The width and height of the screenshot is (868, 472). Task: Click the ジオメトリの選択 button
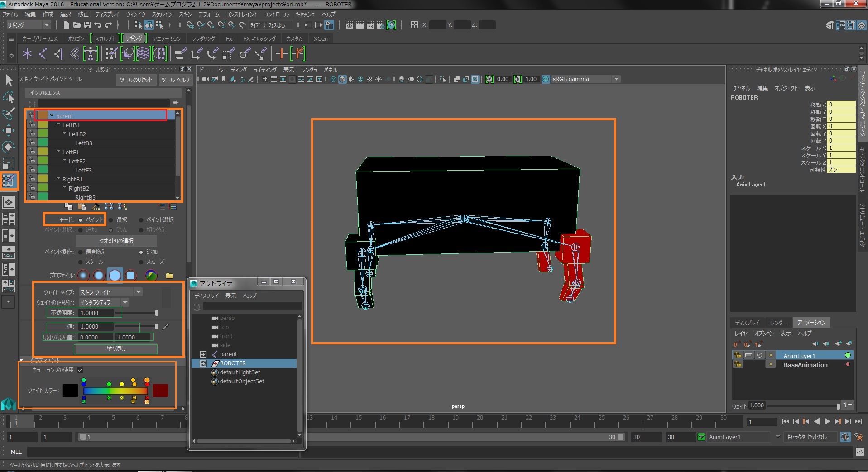click(x=116, y=241)
